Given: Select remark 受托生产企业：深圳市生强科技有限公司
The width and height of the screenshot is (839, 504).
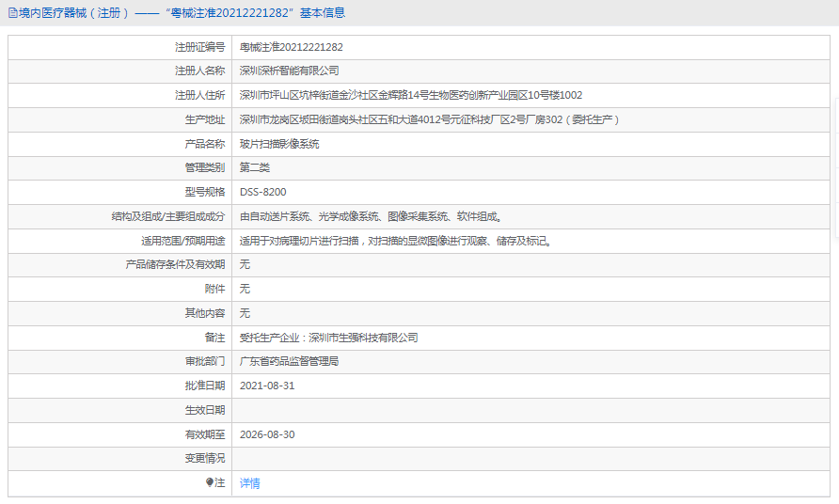Looking at the screenshot, I should point(328,338).
